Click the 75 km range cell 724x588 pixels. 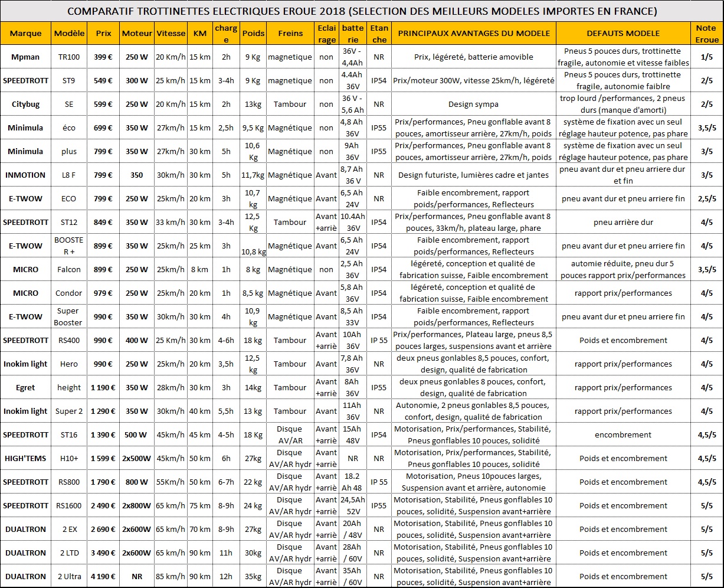click(200, 505)
